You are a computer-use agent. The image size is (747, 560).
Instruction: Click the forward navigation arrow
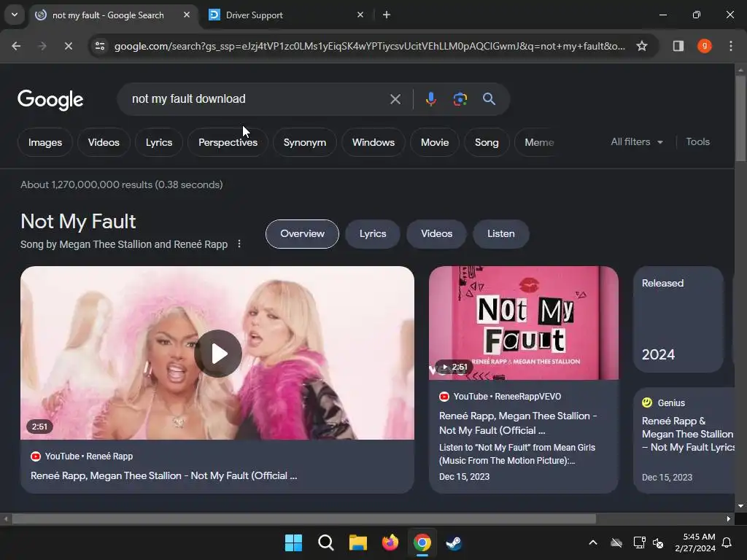pos(42,46)
